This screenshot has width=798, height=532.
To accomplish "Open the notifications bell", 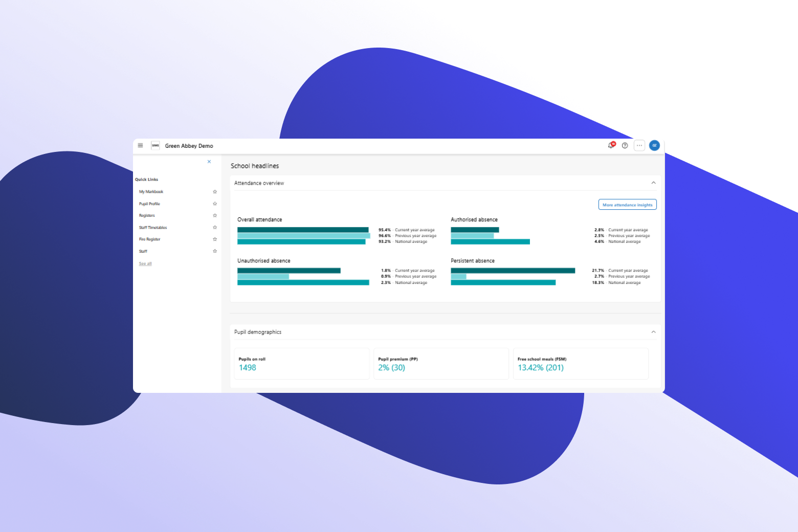I will click(611, 146).
